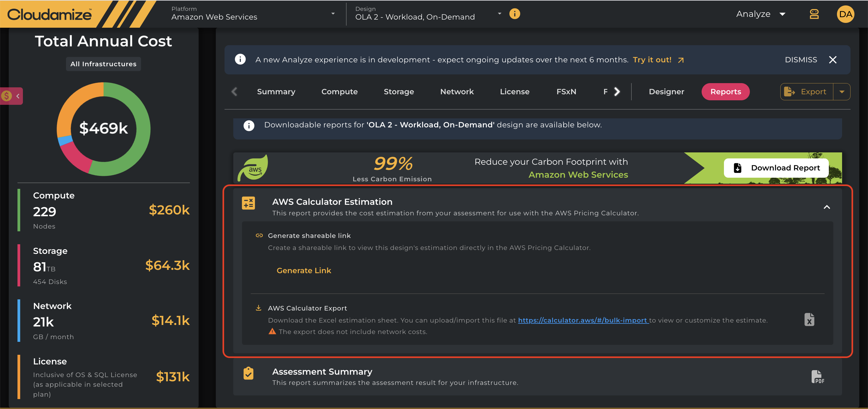Click the blue segment of cost donut
Viewport: 868px width, 409px height.
(65, 140)
